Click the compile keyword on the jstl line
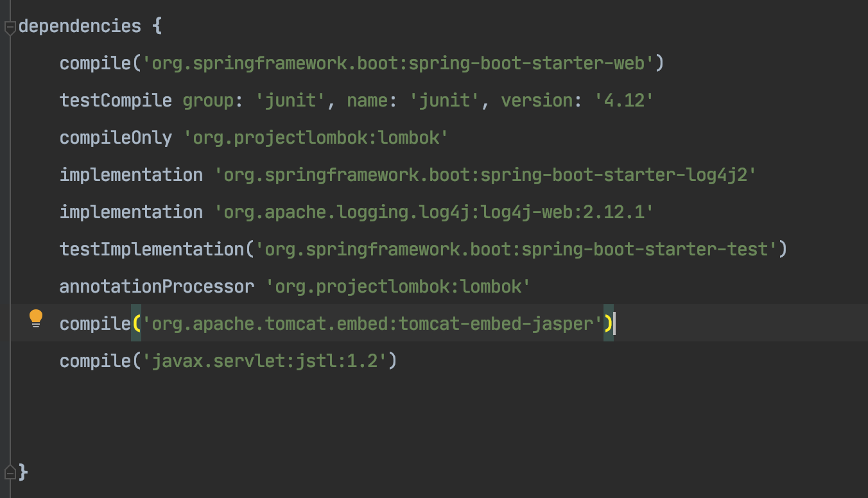Viewport: 868px width, 498px height. (x=95, y=361)
